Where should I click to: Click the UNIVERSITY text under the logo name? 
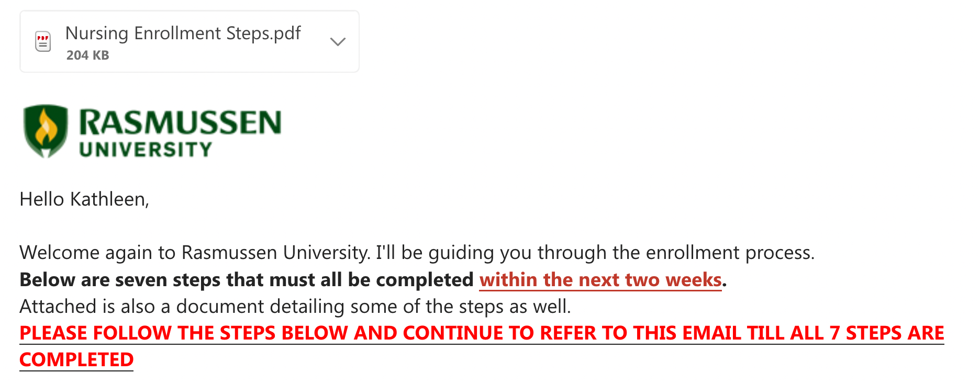(146, 150)
